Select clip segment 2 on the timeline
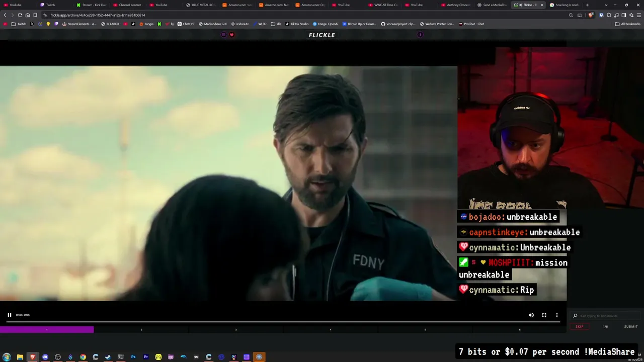 coord(141,330)
